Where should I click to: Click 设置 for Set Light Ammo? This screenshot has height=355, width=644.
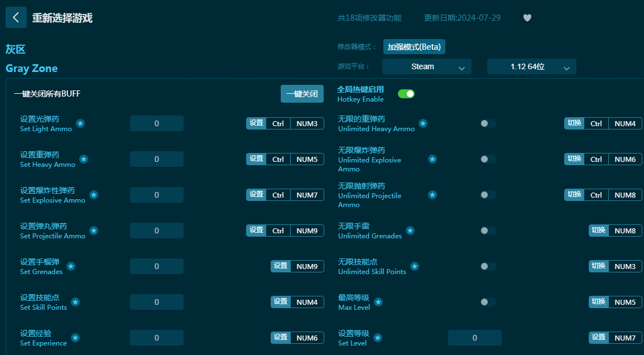(256, 123)
